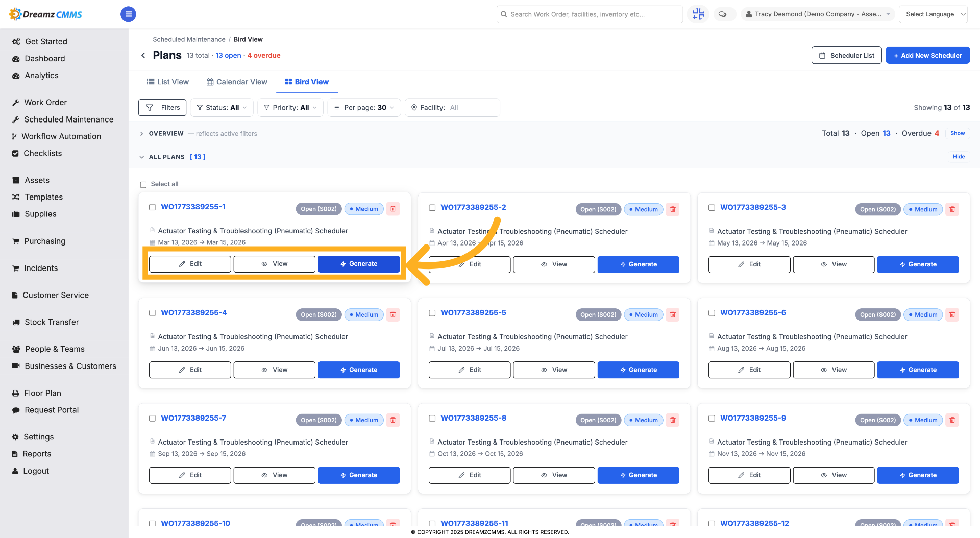
Task: Tick the checkbox for WO1773389255-1
Action: (x=152, y=207)
